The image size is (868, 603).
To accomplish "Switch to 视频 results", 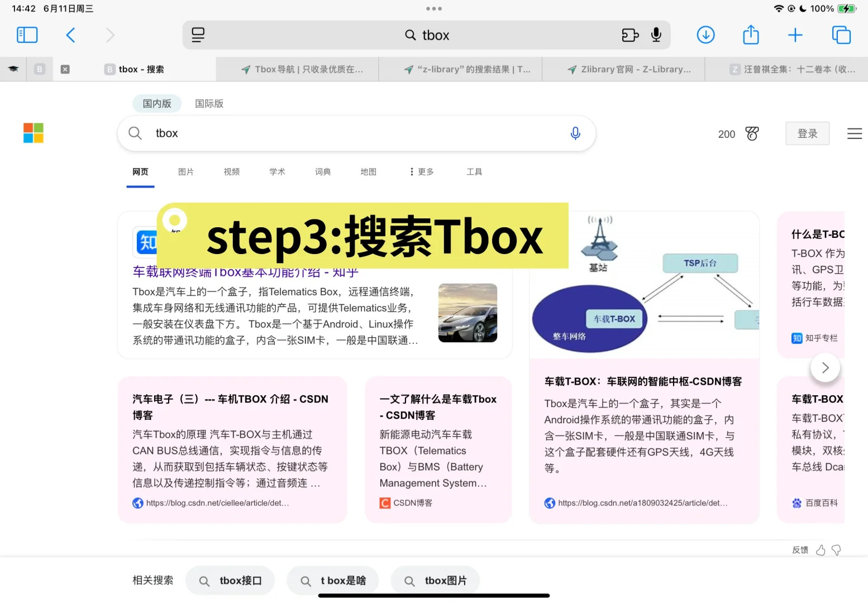I will click(232, 172).
